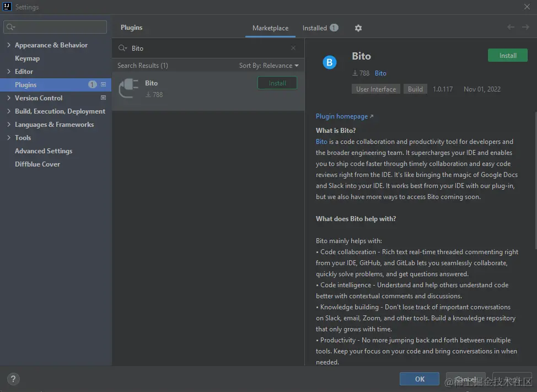This screenshot has width=537, height=392.
Task: Click the release date Nov 01, 2022
Action: click(x=482, y=89)
